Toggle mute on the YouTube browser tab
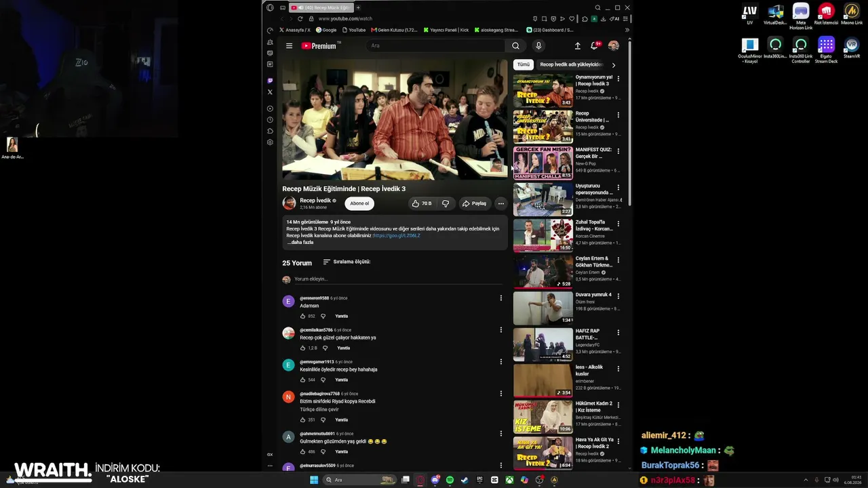Screen dimensions: 868x488 300,7
